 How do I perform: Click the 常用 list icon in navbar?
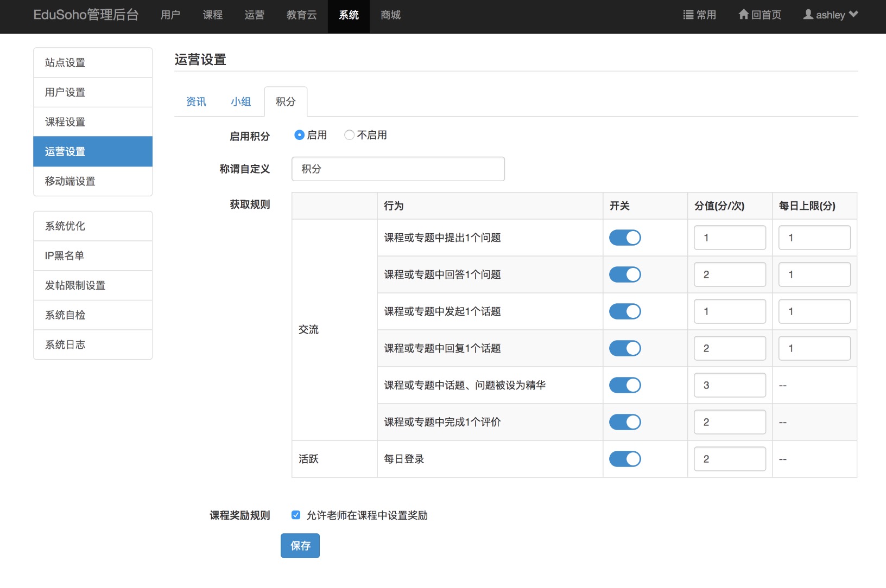(x=688, y=15)
